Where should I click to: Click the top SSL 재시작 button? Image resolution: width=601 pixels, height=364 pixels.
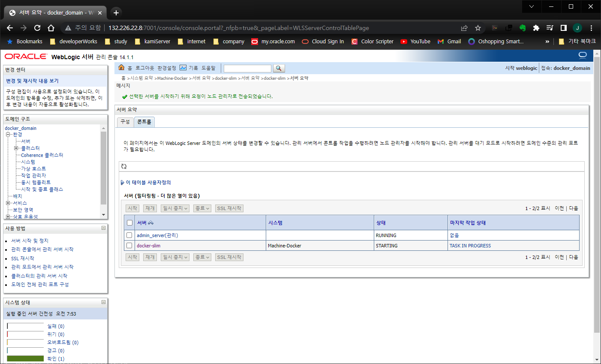point(229,208)
